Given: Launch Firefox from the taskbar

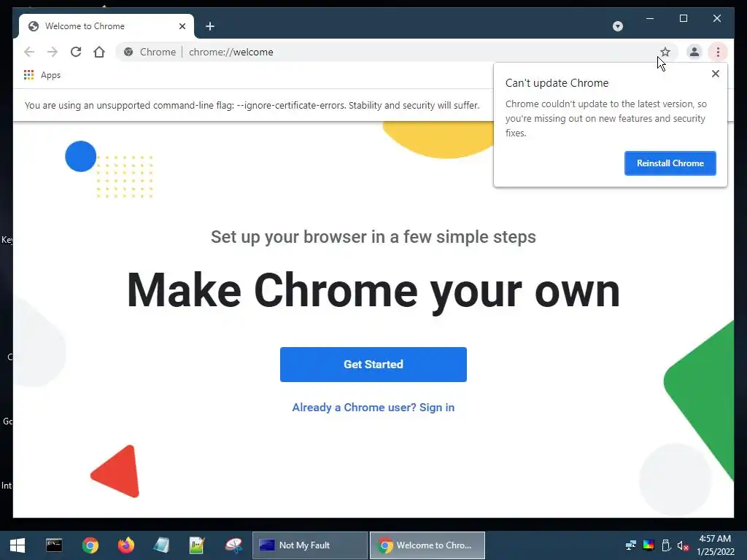Looking at the screenshot, I should click(x=126, y=545).
